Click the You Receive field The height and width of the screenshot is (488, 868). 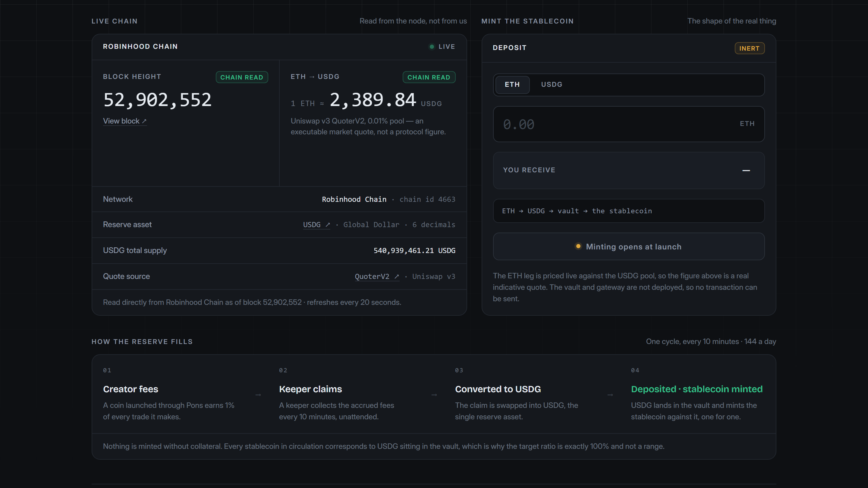629,170
